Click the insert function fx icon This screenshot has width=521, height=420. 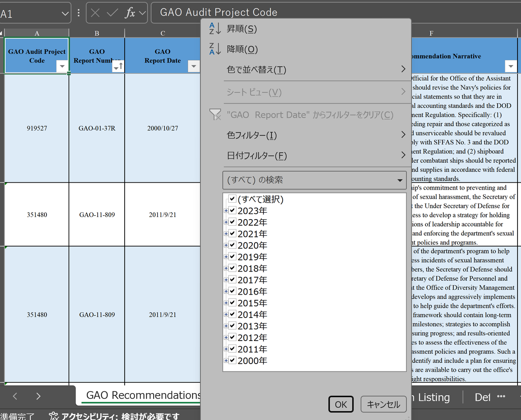130,13
